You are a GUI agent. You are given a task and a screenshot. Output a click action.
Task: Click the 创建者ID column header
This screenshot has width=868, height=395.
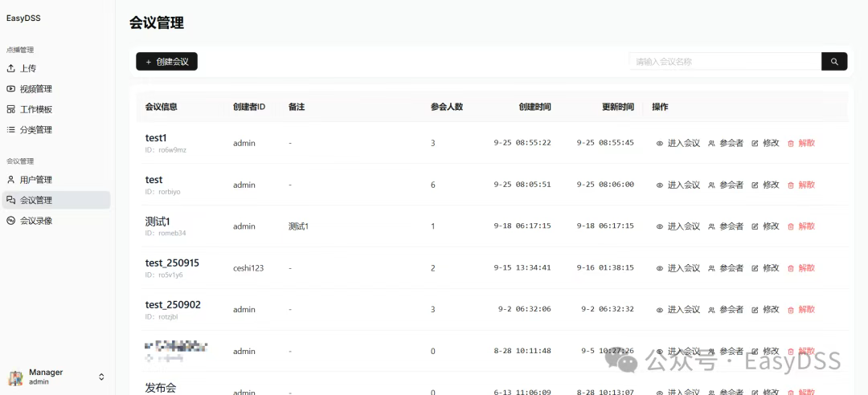point(249,108)
